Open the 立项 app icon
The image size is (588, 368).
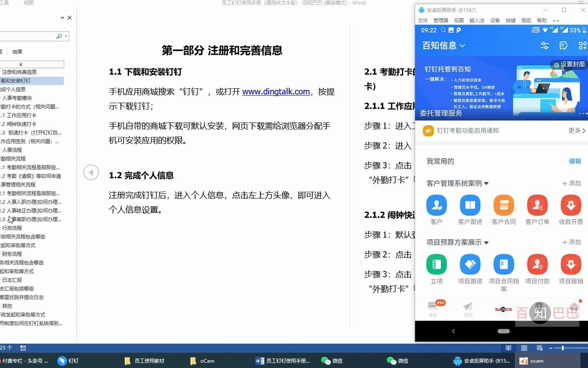[437, 265]
